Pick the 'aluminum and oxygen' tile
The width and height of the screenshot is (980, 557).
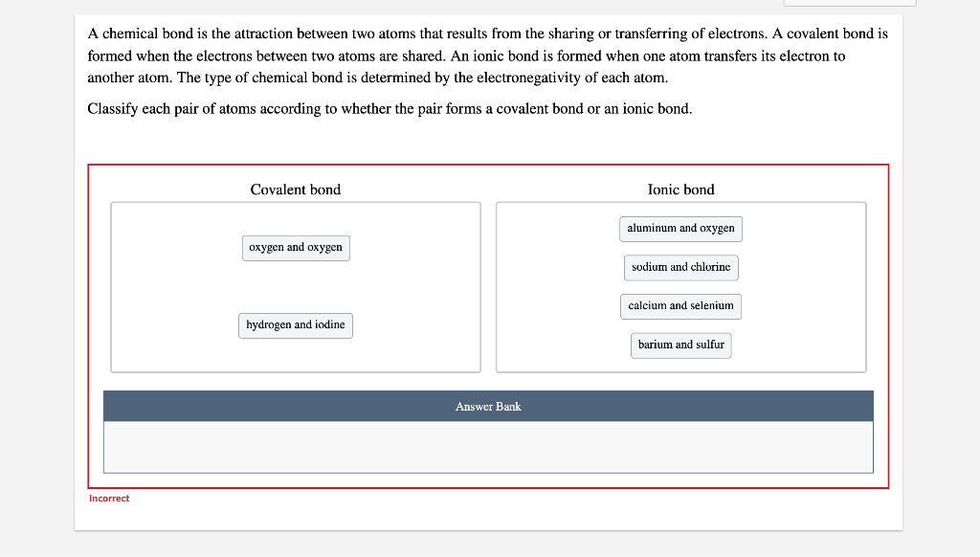[x=681, y=229]
